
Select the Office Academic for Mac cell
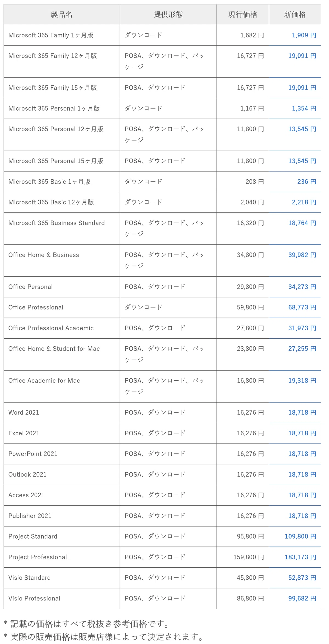point(62,386)
